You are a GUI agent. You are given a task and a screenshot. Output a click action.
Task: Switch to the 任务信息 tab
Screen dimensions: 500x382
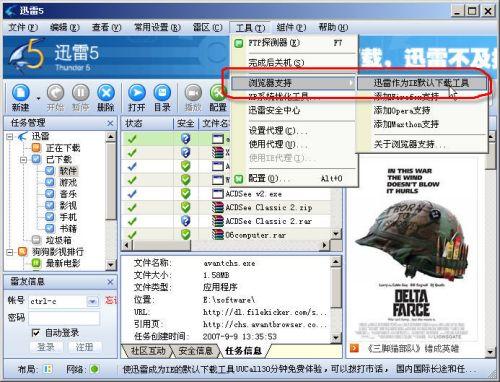tap(243, 351)
